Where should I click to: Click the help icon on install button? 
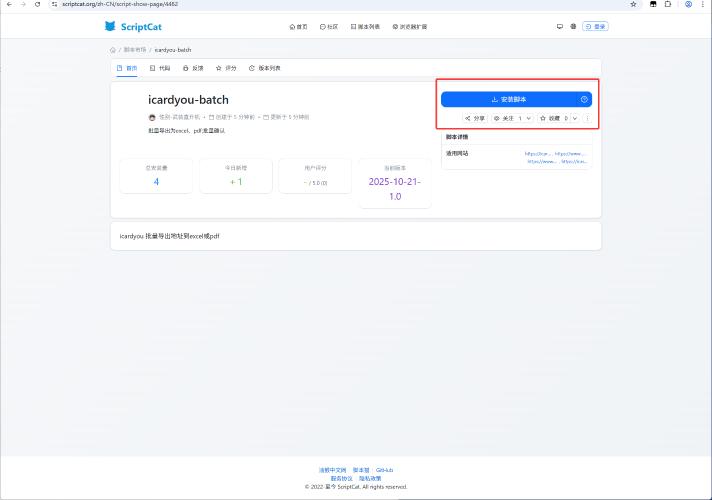click(x=583, y=99)
